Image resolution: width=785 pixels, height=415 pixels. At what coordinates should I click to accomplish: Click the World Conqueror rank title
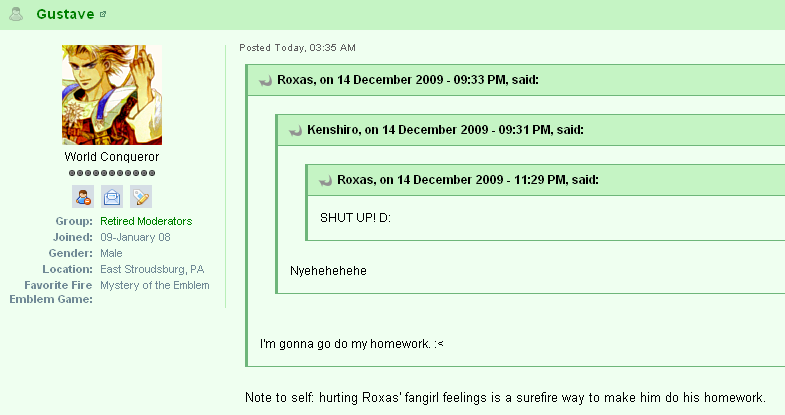(112, 157)
